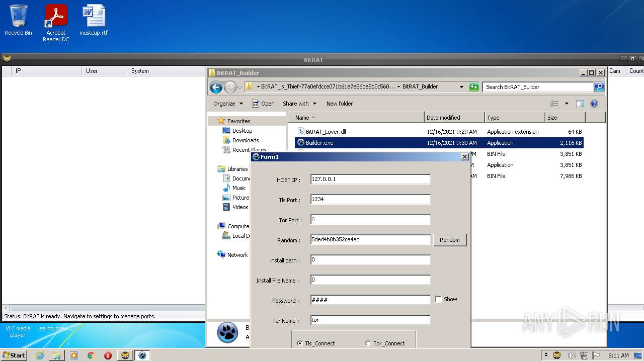644x362 pixels.
Task: Click the Open toolbar command
Action: tap(263, 104)
